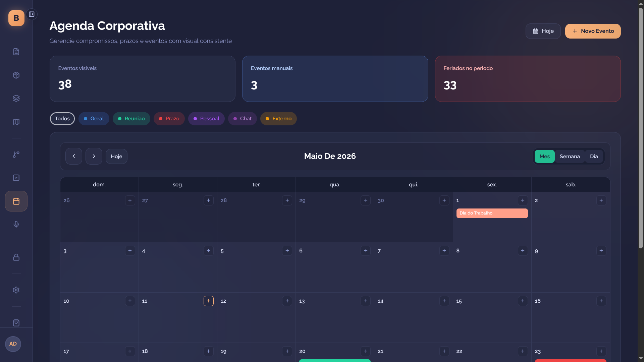Switch to Dia view tab
The image size is (644, 362).
[x=594, y=157]
